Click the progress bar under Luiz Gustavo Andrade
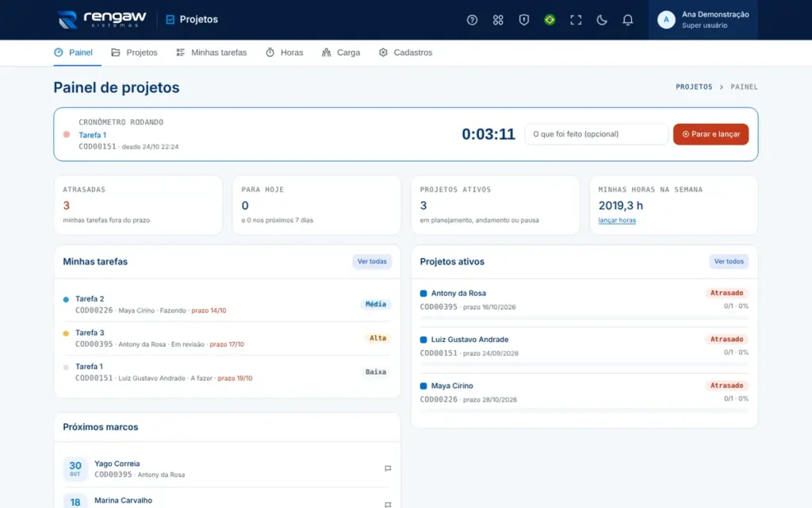 (584, 364)
